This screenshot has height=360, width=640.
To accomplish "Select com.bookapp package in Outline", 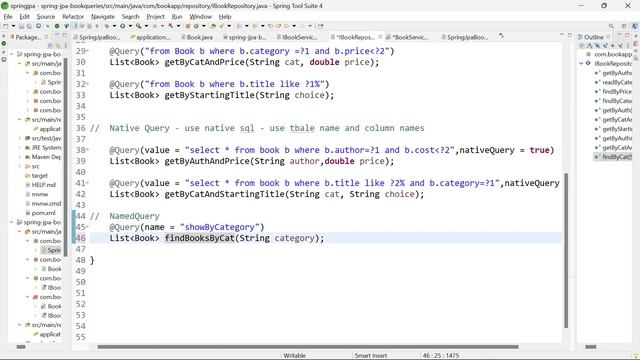I will (x=609, y=54).
